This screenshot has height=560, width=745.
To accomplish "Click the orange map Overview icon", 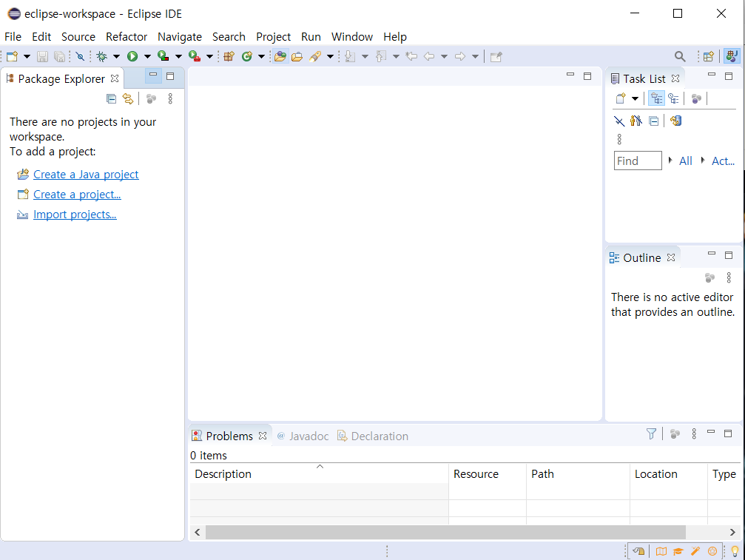I will (661, 551).
